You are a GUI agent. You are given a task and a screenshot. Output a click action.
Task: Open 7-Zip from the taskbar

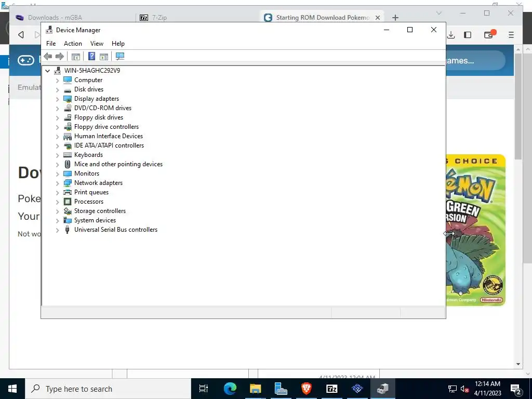[x=331, y=389]
